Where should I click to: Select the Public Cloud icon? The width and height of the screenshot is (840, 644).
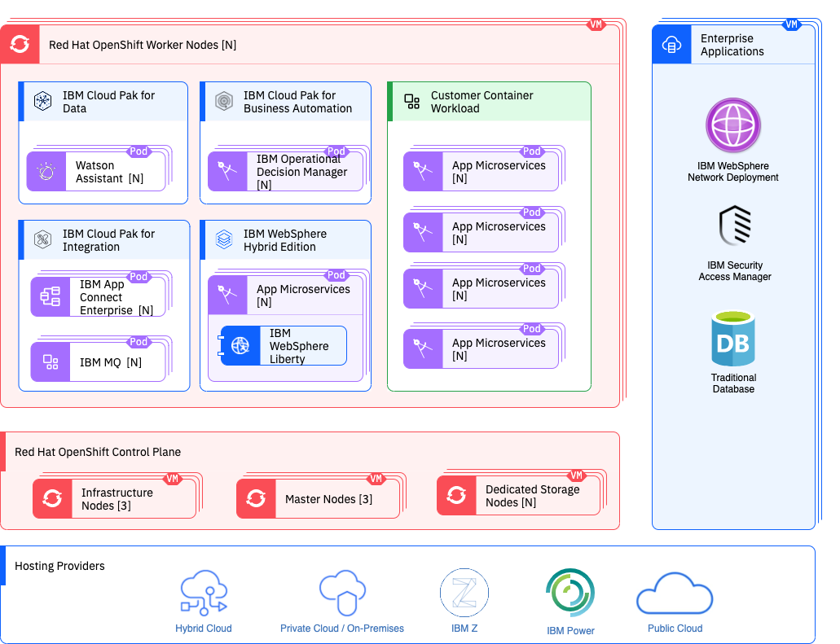675,593
